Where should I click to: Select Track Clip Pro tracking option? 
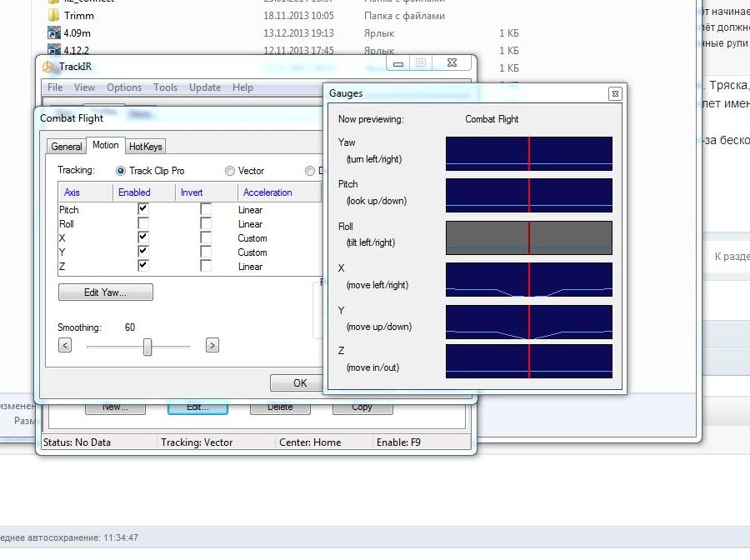121,171
